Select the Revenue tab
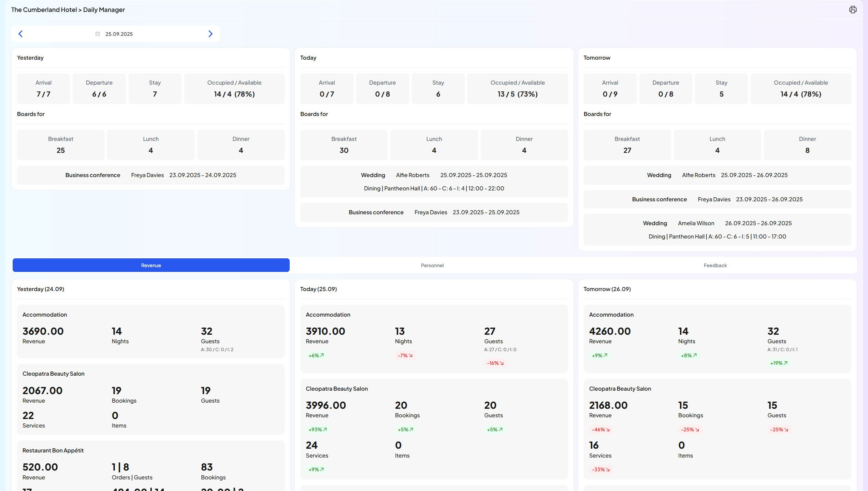Image resolution: width=868 pixels, height=491 pixels. pyautogui.click(x=151, y=265)
